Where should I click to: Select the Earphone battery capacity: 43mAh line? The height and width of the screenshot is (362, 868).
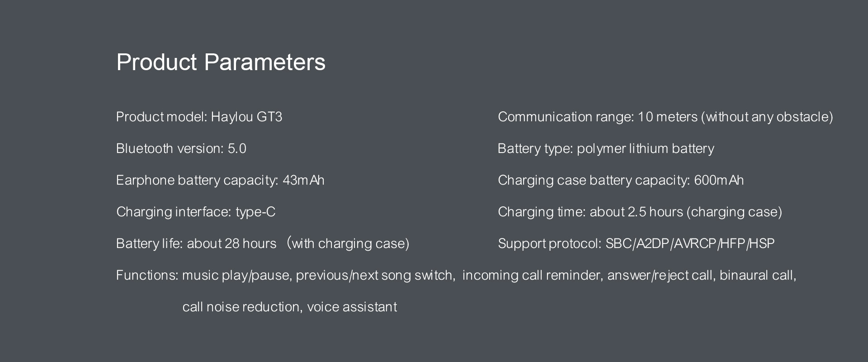tap(220, 180)
